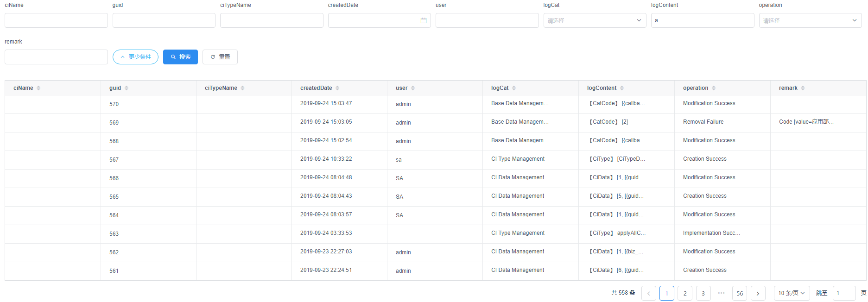Viewport: 868px width, 302px height.
Task: Open the operation filter dropdown
Action: pos(810,20)
